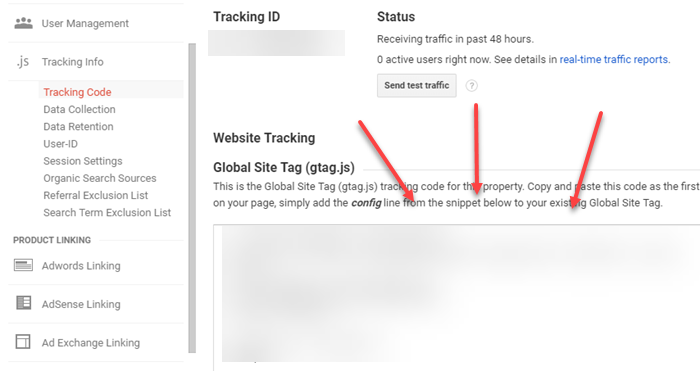Image resolution: width=700 pixels, height=371 pixels.
Task: Go to User-ID settings
Action: coord(60,144)
